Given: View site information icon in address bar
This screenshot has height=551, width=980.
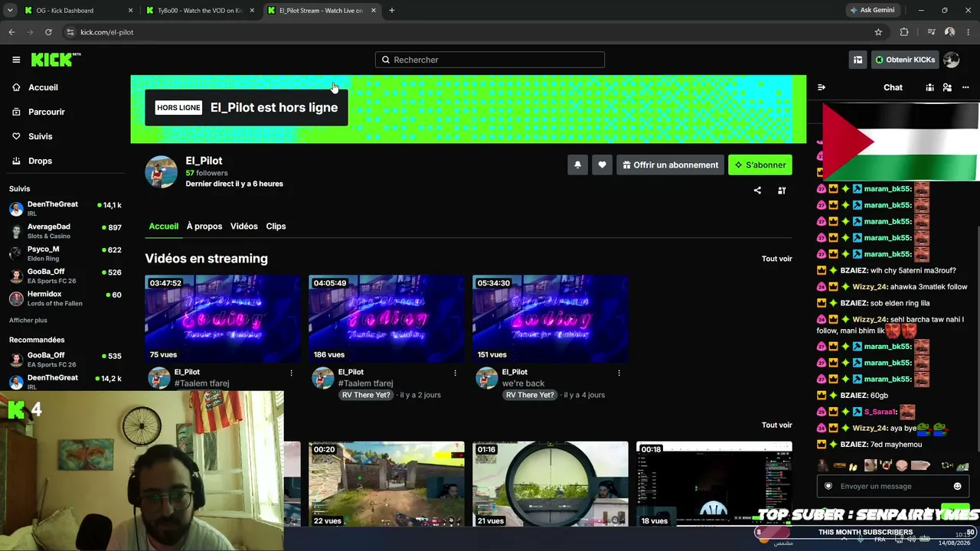Looking at the screenshot, I should [x=70, y=32].
